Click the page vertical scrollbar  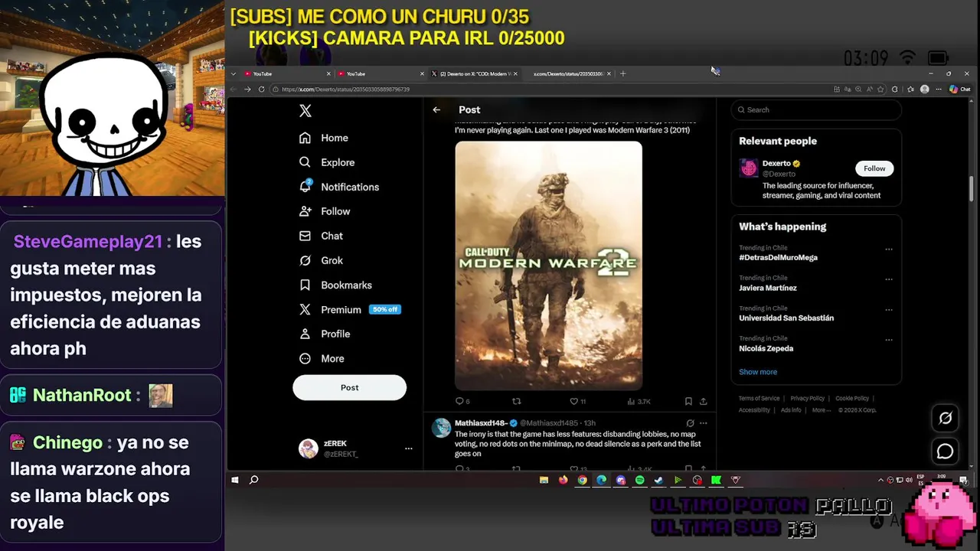[972, 187]
